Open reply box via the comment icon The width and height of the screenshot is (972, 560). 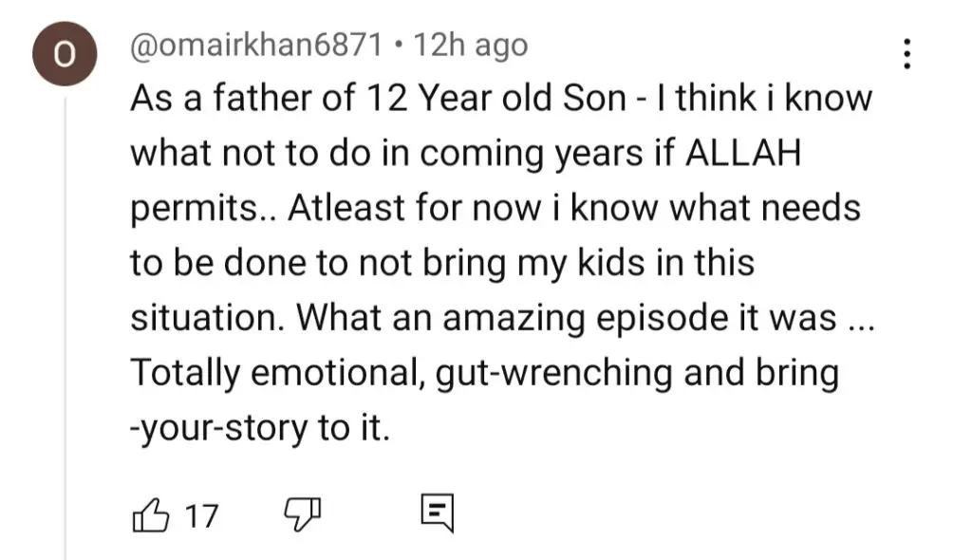(x=437, y=513)
